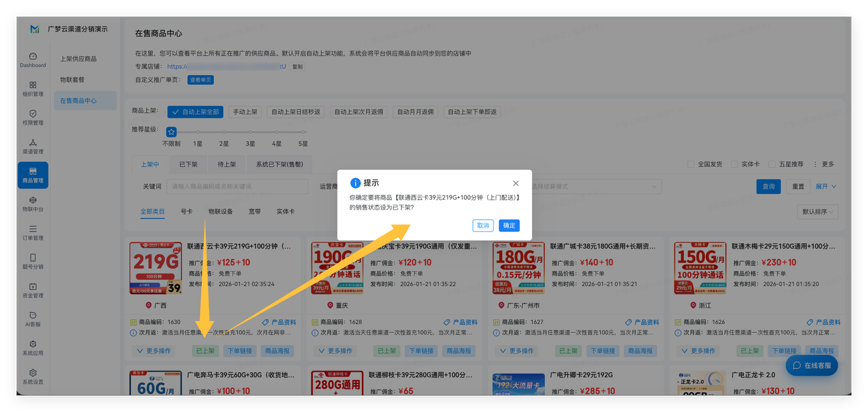Expand 更多操作 on product 1628 card
Image resolution: width=868 pixels, height=412 pixels.
pyautogui.click(x=334, y=351)
